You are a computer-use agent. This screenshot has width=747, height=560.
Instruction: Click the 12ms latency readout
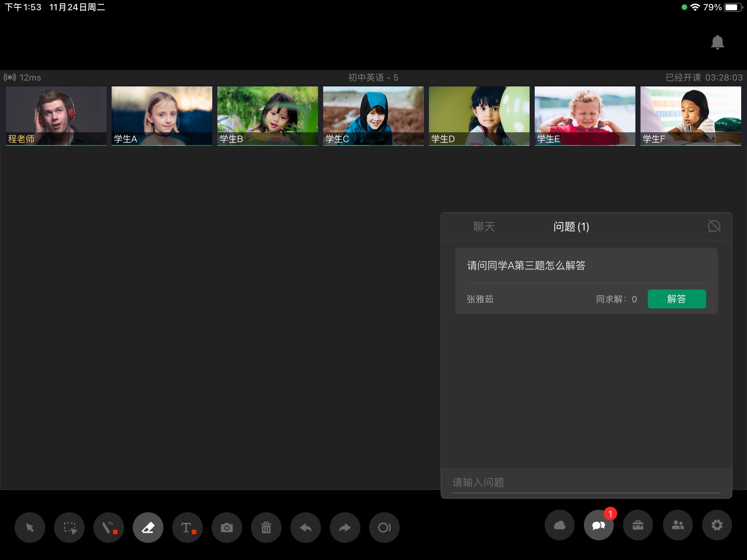pos(30,78)
